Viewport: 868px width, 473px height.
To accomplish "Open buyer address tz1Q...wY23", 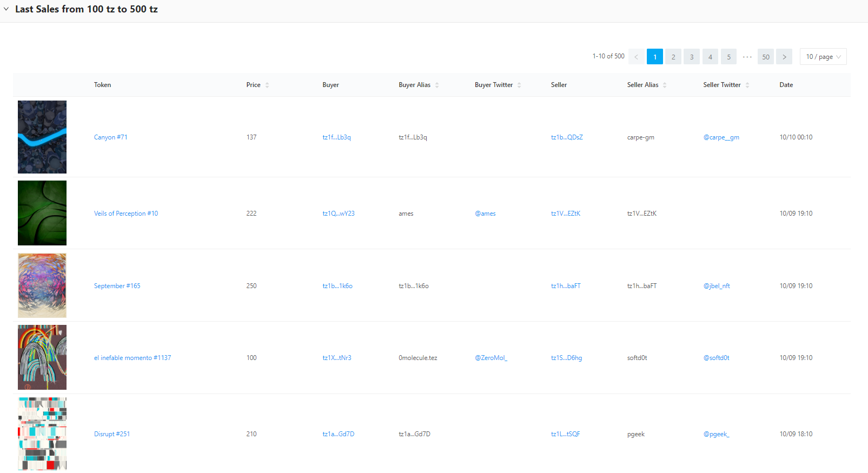I will (339, 214).
